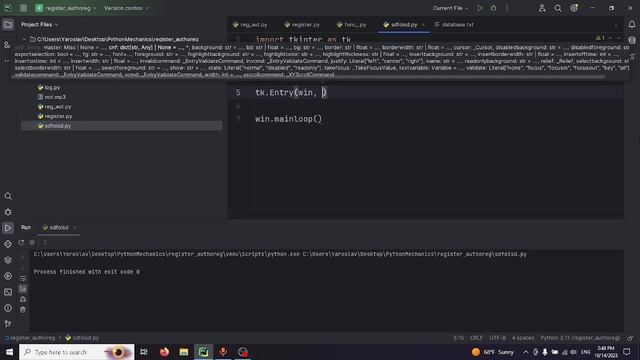
Task: Close the sdfoisd.py editor tab
Action: pyautogui.click(x=423, y=24)
